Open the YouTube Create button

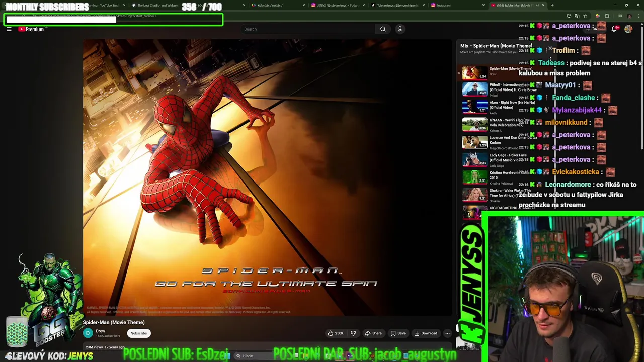click(594, 29)
